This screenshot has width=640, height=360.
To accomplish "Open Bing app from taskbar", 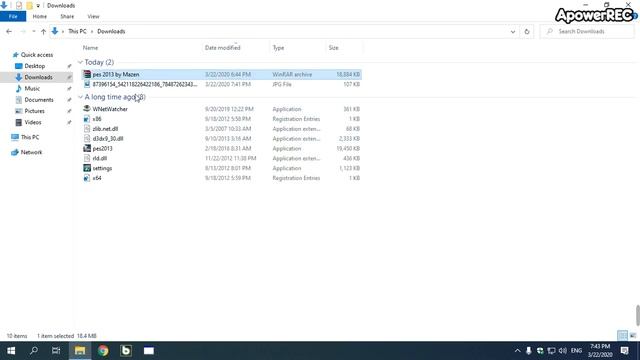I will (126, 351).
